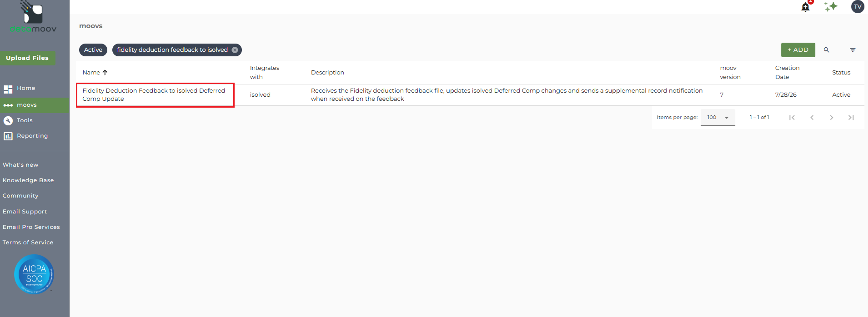Screen dimensions: 868x317
Task: Open the Terms of Service link
Action: coord(28,243)
